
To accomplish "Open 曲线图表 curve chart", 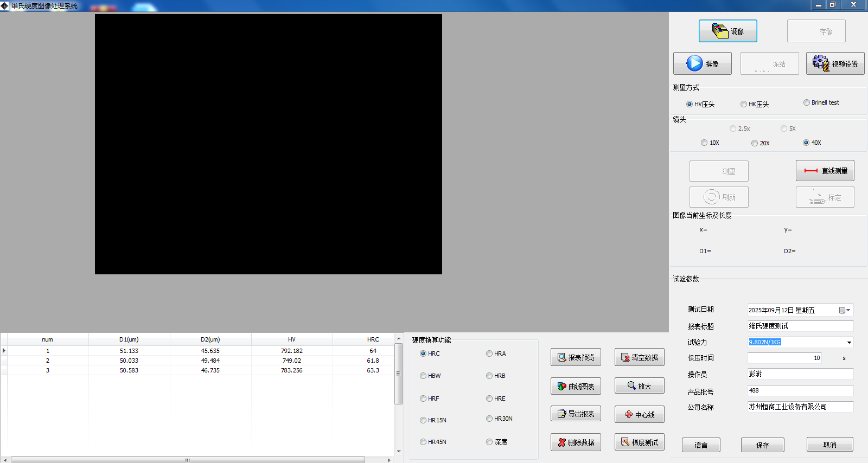I will click(x=576, y=387).
